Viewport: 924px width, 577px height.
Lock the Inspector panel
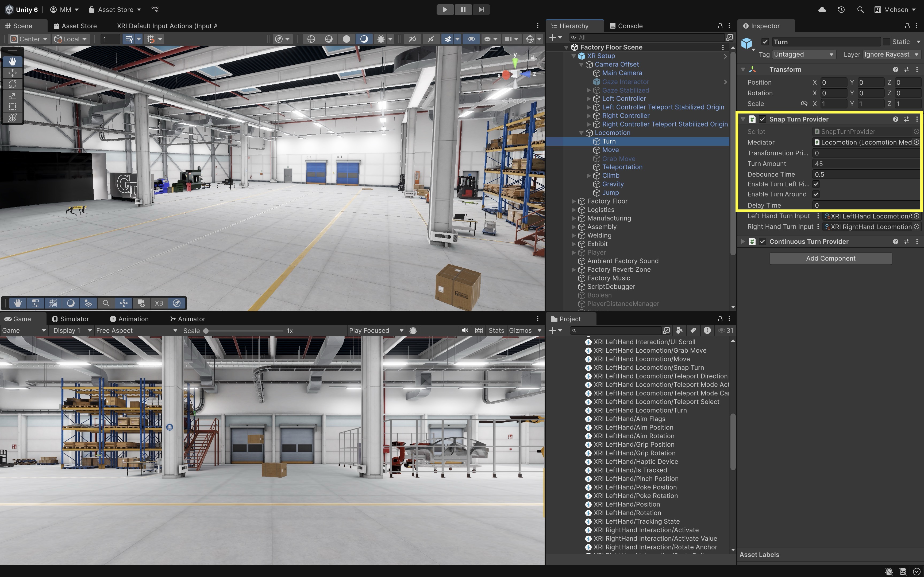click(907, 26)
